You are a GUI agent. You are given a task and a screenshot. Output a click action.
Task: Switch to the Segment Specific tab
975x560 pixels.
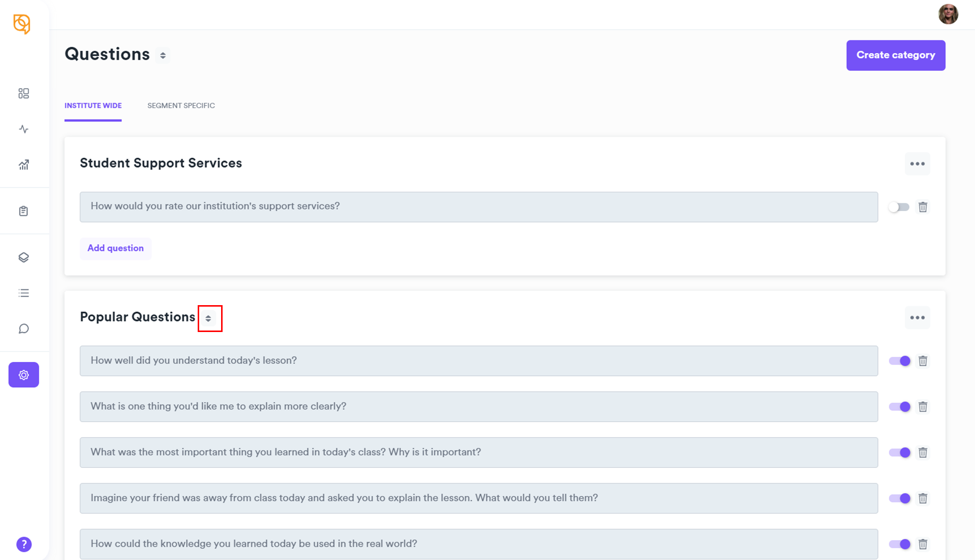click(181, 106)
